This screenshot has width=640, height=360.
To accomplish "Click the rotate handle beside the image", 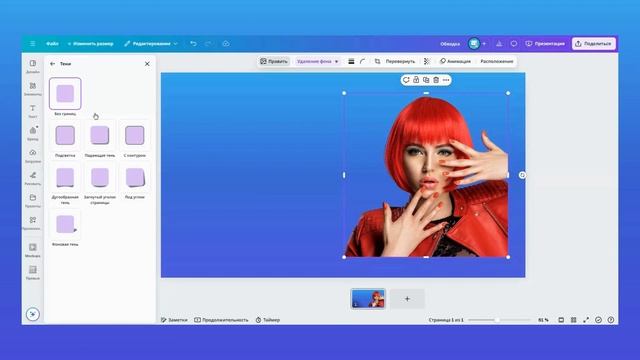I will pos(522,175).
